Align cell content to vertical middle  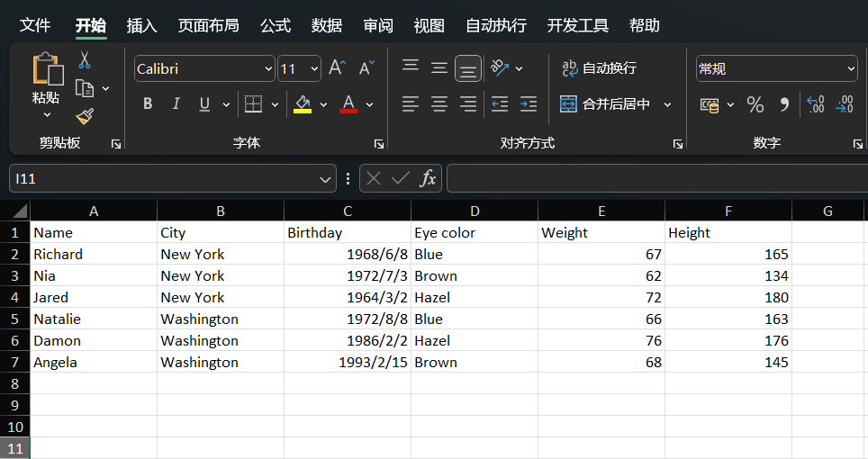[439, 68]
